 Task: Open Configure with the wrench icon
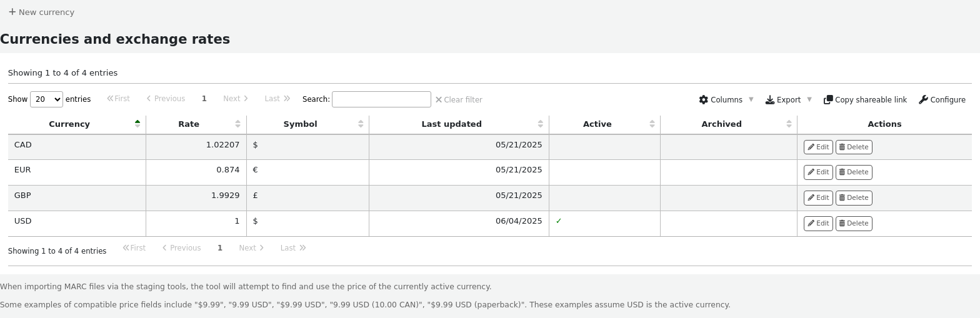(x=942, y=99)
